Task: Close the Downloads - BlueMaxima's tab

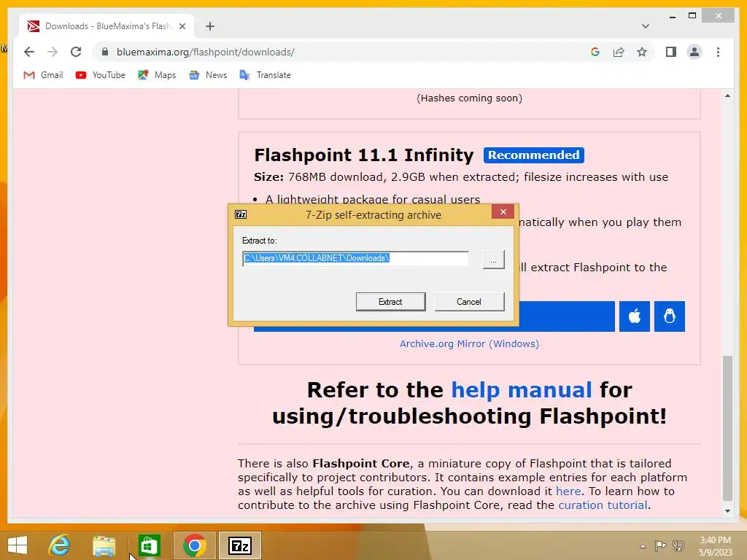Action: coord(182,26)
